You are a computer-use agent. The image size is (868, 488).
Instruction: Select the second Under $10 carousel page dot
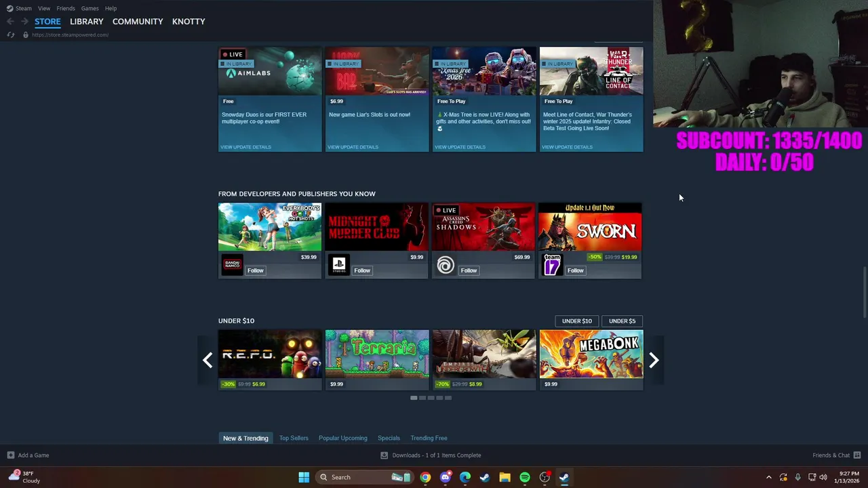tap(422, 398)
